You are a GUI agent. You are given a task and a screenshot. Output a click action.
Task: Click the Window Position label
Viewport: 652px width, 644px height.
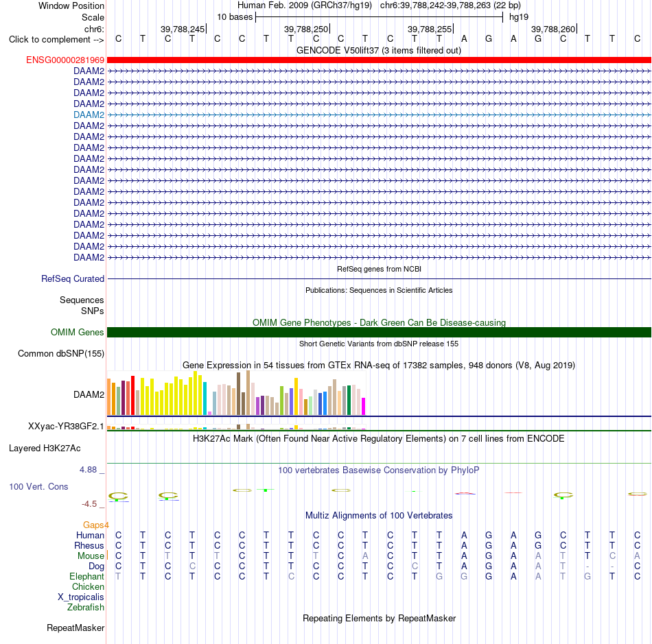71,5
